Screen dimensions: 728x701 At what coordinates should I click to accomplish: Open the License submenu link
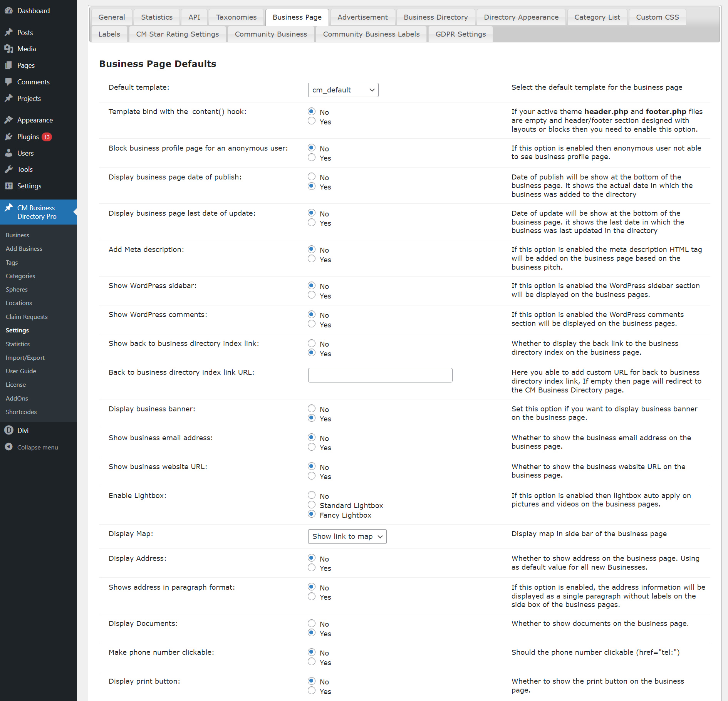[x=16, y=384]
